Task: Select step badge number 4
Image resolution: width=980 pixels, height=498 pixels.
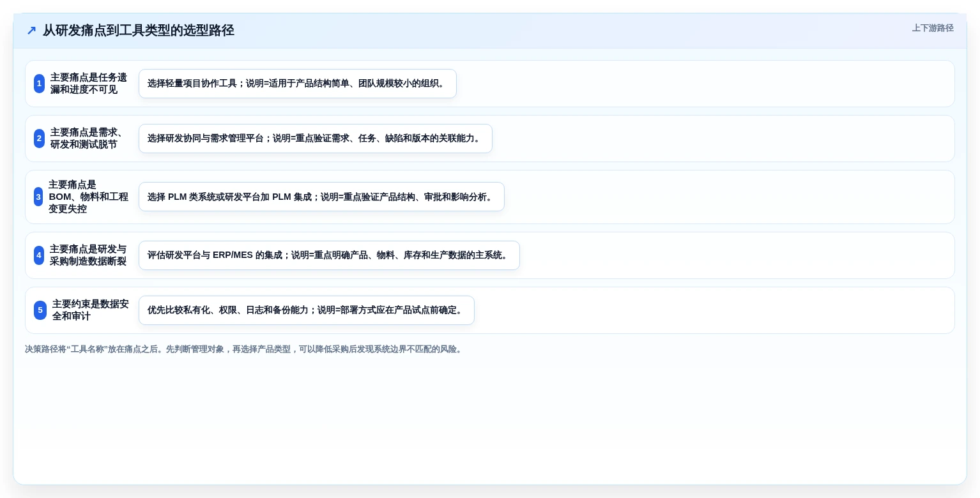Action: (39, 255)
